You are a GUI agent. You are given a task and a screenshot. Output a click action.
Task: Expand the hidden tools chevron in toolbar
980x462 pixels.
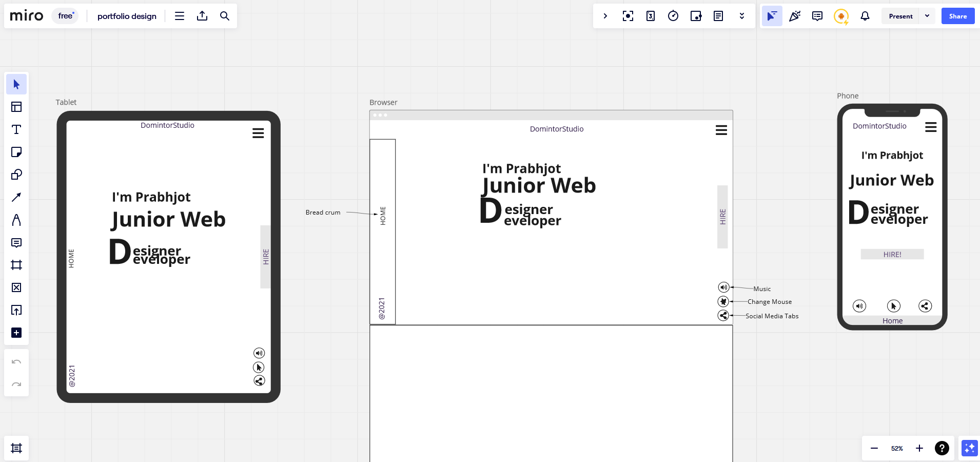(741, 16)
